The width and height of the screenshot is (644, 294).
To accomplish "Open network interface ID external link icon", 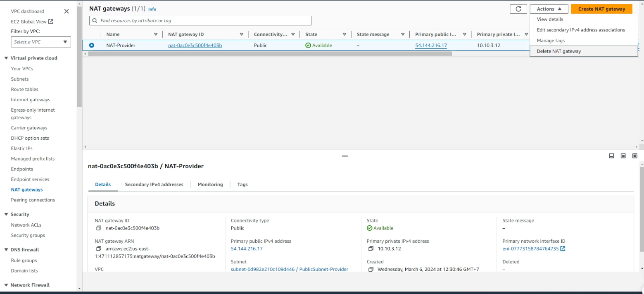I will [563, 249].
